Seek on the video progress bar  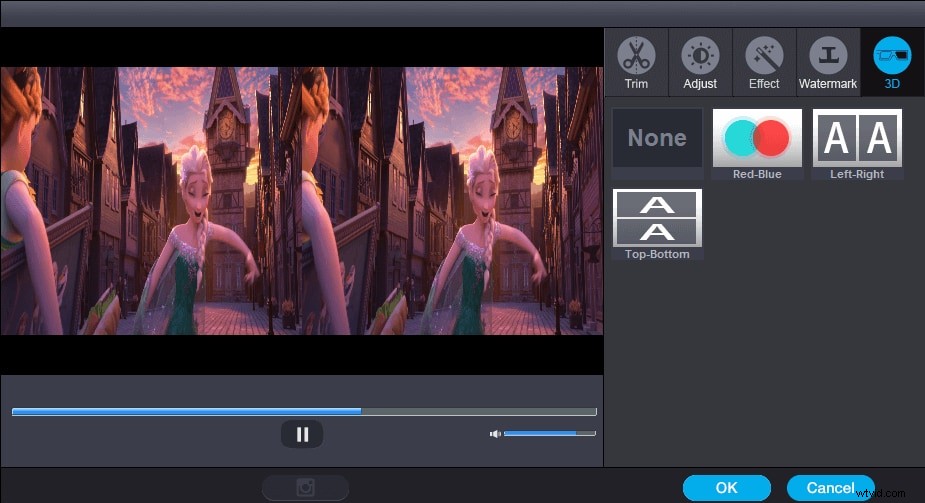pyautogui.click(x=304, y=412)
